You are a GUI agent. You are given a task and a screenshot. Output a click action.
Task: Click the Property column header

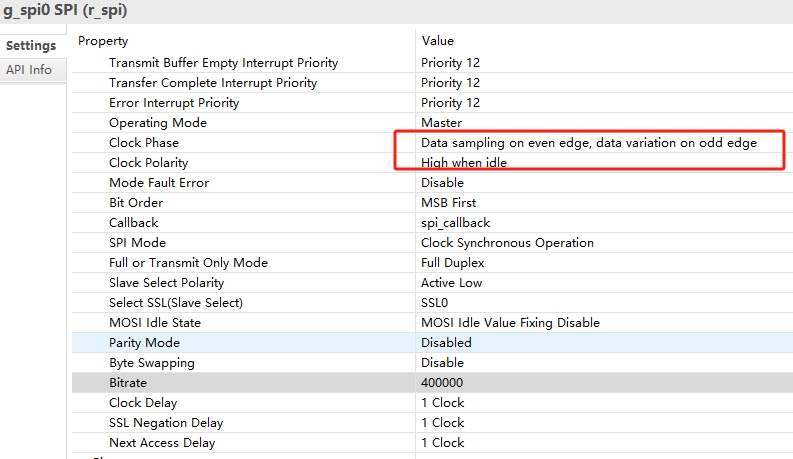[103, 41]
